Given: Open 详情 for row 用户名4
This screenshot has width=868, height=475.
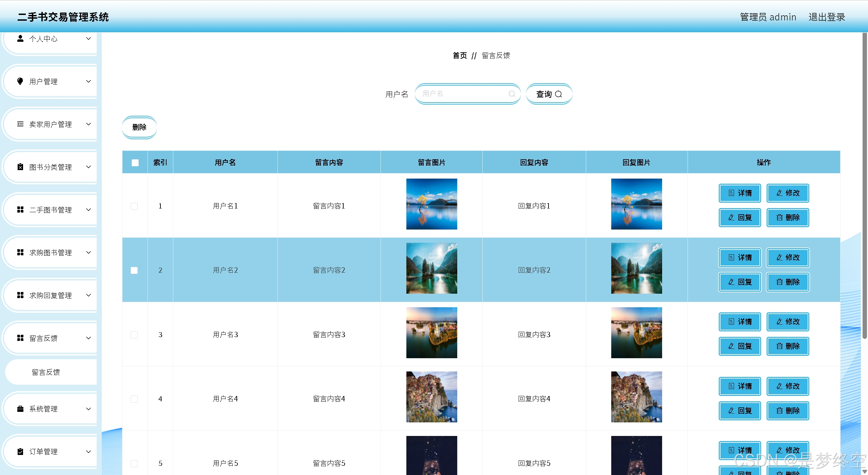Looking at the screenshot, I should click(x=740, y=386).
